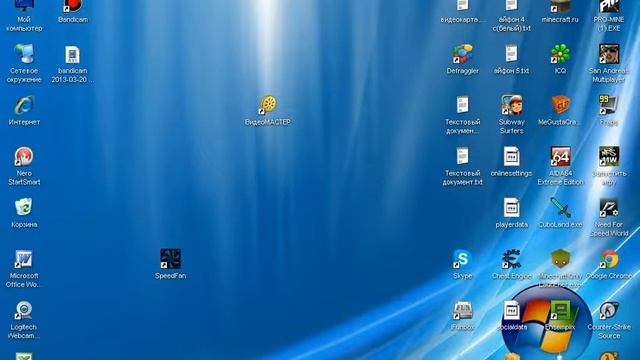Open the Ensemplix shortcut

(560, 310)
